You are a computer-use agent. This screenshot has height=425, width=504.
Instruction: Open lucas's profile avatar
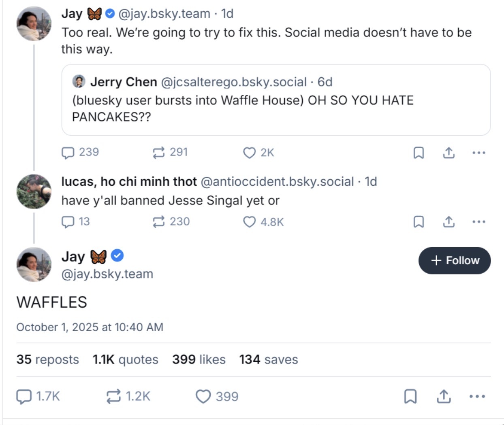pos(34,191)
